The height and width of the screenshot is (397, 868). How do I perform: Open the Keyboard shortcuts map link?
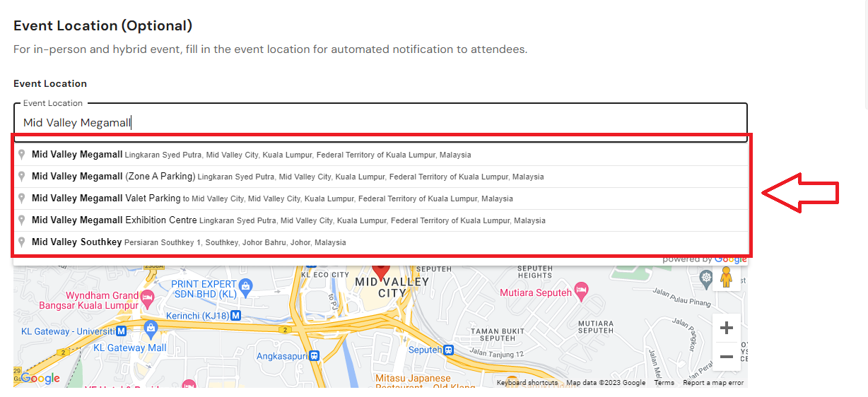click(527, 383)
